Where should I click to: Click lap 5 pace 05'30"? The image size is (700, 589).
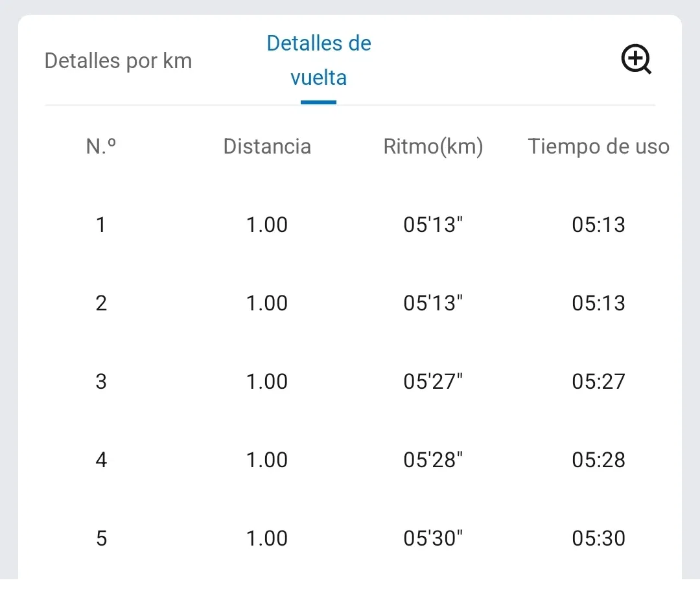[433, 538]
